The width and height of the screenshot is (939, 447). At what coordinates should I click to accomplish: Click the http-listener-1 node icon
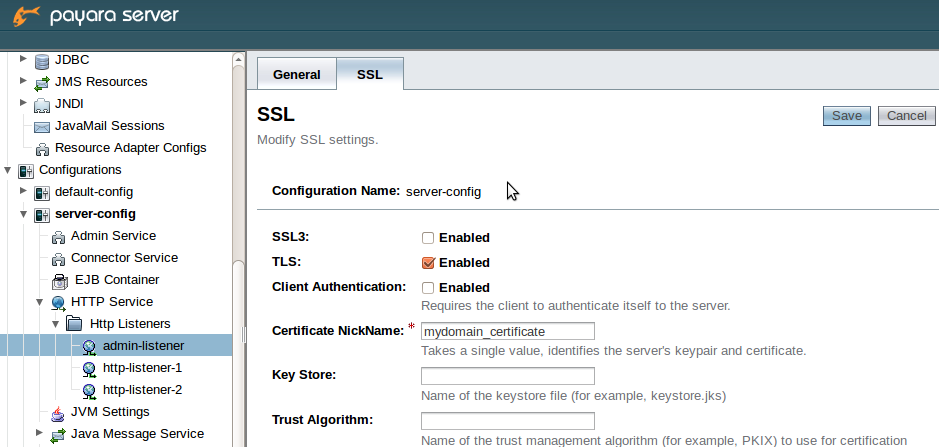[90, 368]
